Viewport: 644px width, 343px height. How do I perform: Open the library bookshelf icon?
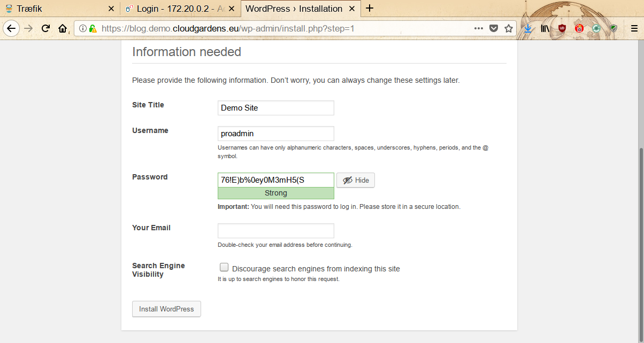click(545, 28)
